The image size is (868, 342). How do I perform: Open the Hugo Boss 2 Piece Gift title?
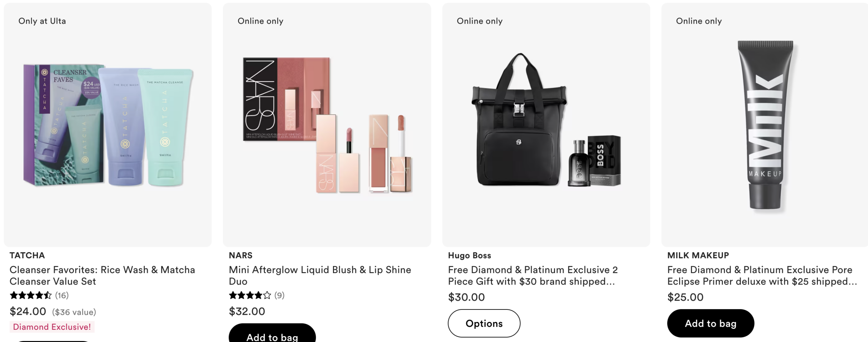coord(533,275)
